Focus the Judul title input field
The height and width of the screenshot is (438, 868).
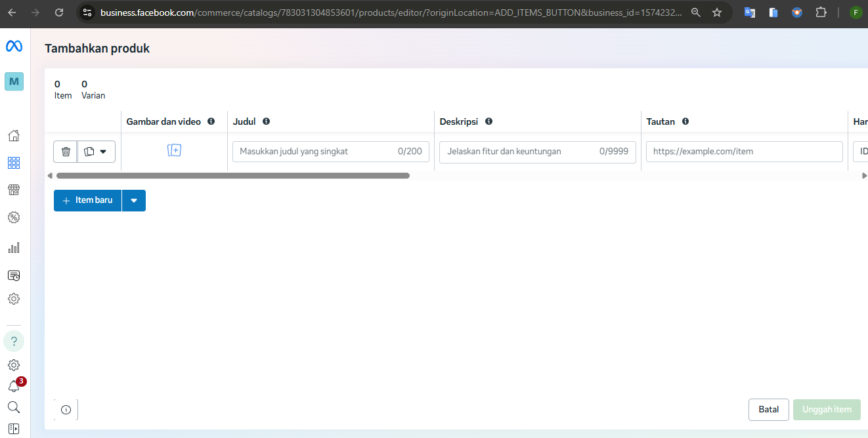tap(315, 152)
